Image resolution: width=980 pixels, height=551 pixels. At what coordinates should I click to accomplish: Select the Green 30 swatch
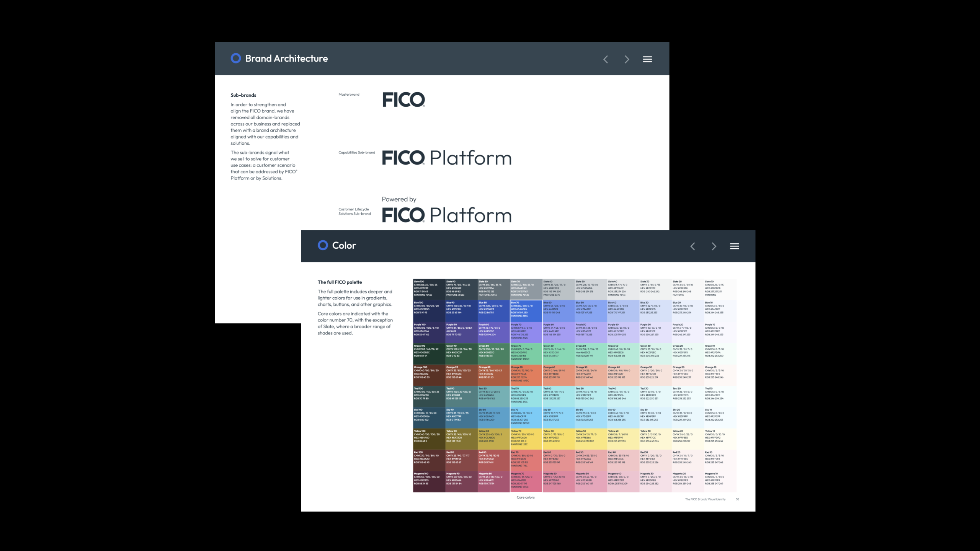point(655,354)
